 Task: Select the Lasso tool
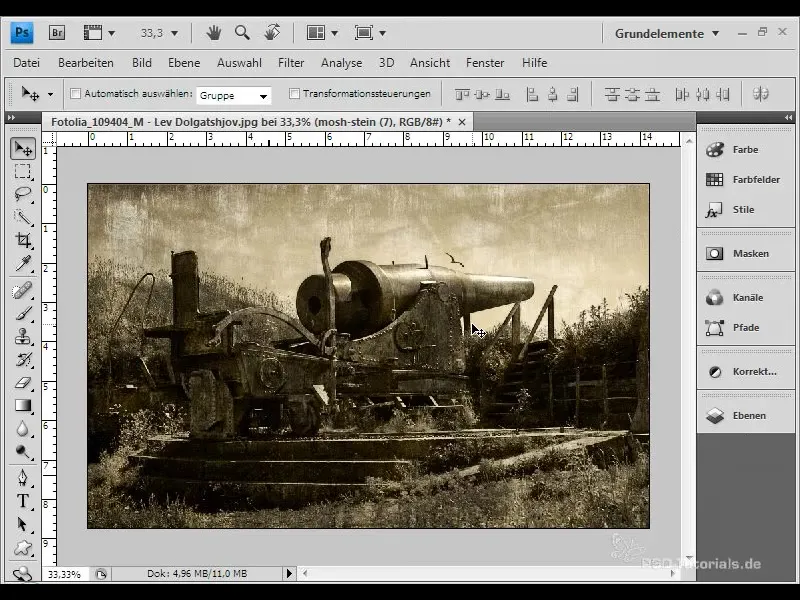coord(23,194)
